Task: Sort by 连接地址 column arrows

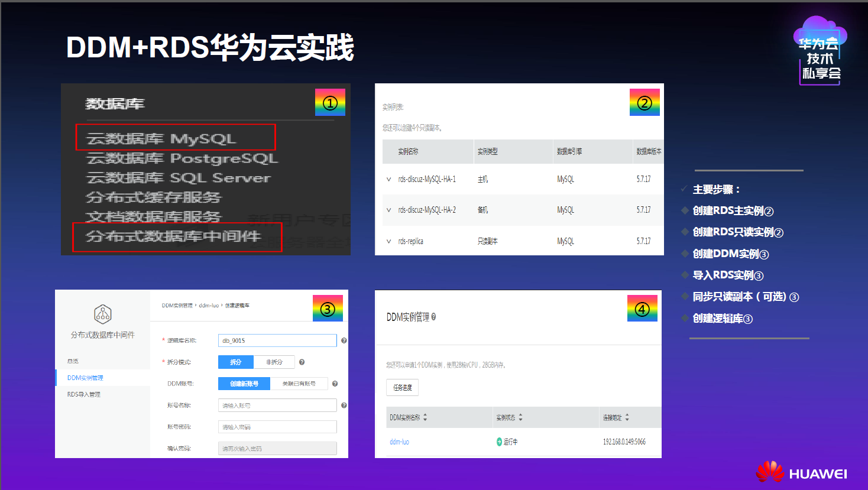Action: 627,417
